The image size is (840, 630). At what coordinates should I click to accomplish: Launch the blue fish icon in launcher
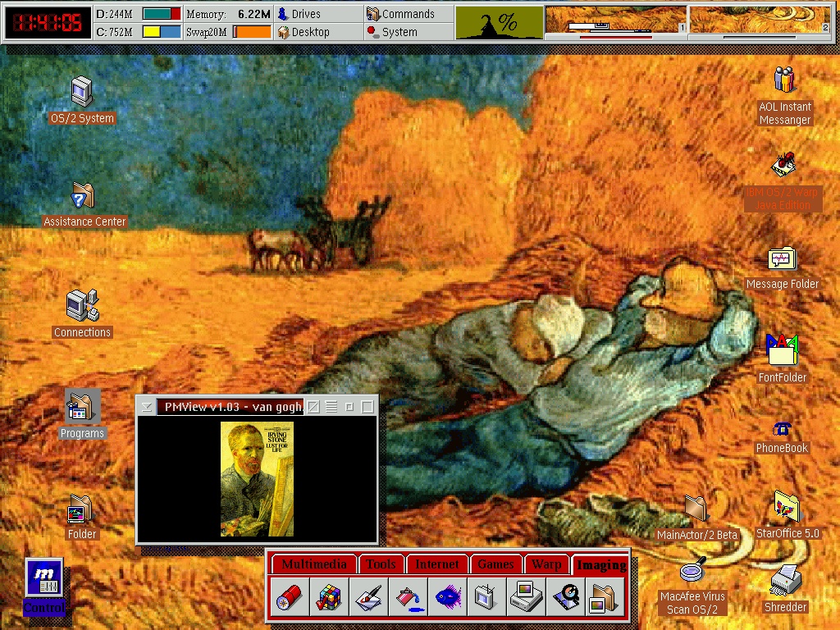pyautogui.click(x=448, y=597)
